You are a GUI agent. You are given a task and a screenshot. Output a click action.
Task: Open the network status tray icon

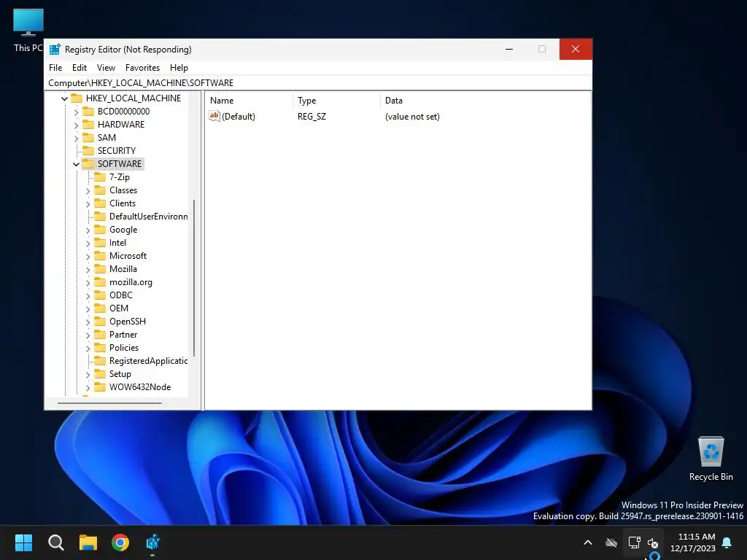(x=634, y=542)
